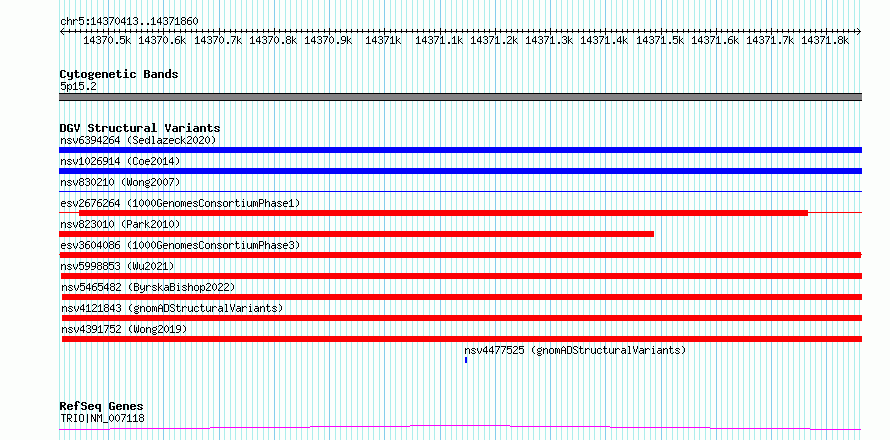
Task: Click the 5p15.2 band label
Action: pyautogui.click(x=77, y=87)
